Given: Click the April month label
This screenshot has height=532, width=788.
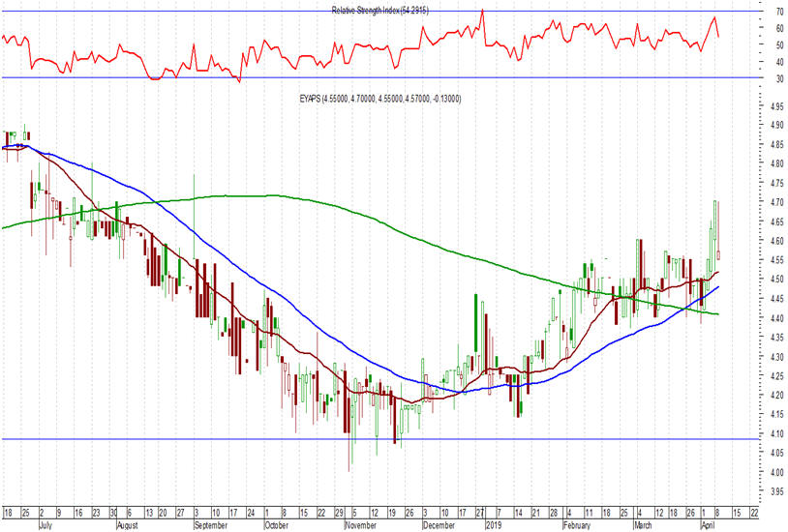Looking at the screenshot, I should pyautogui.click(x=708, y=525).
